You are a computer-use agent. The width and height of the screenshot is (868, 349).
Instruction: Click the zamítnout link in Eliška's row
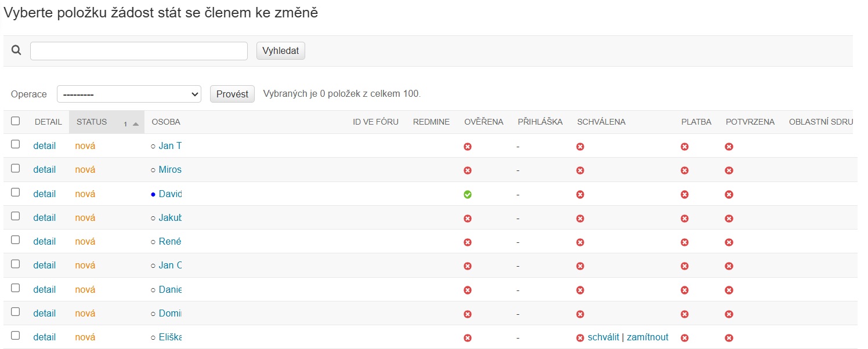point(648,337)
